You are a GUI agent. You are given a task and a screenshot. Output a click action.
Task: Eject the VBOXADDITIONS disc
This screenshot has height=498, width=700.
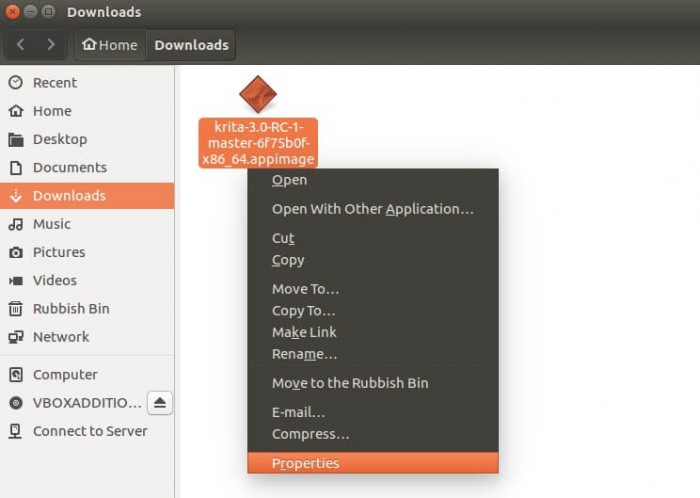point(160,403)
